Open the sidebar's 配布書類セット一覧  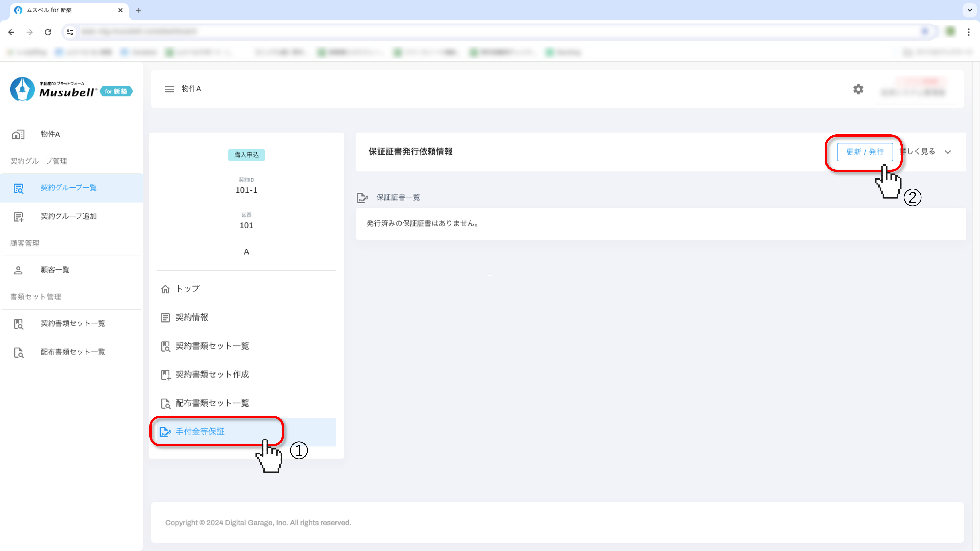73,352
